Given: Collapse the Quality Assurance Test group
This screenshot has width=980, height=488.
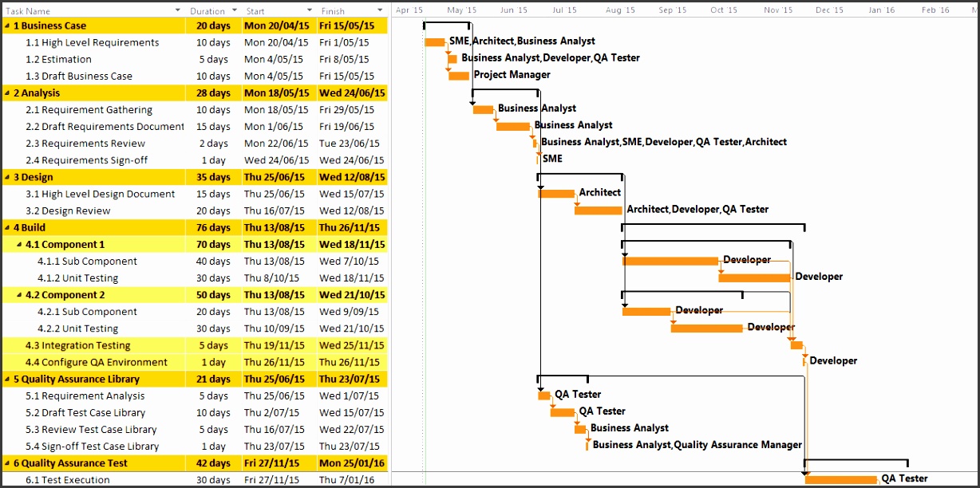Looking at the screenshot, I should tap(7, 462).
